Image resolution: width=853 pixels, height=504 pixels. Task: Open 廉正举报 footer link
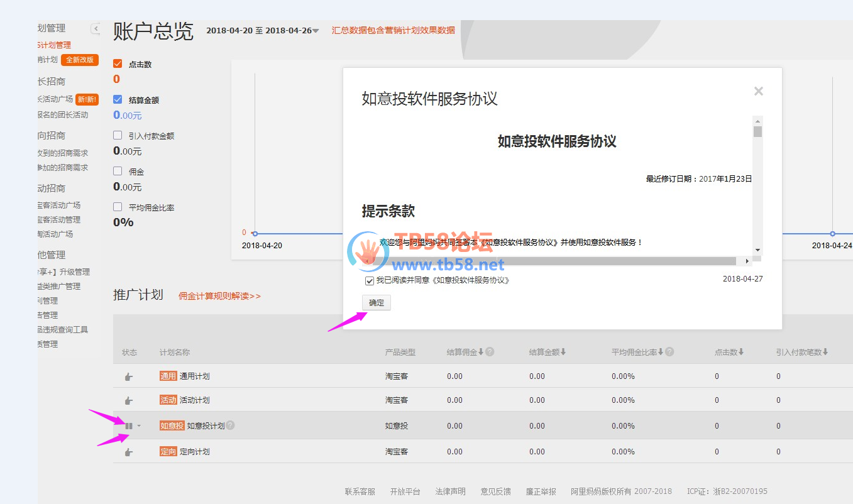541,491
